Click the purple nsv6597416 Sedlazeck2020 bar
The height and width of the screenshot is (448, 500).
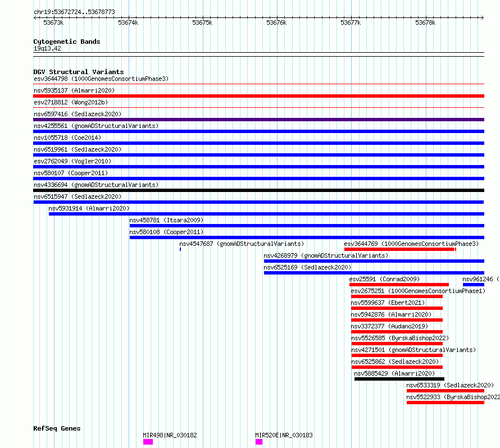tap(258, 120)
